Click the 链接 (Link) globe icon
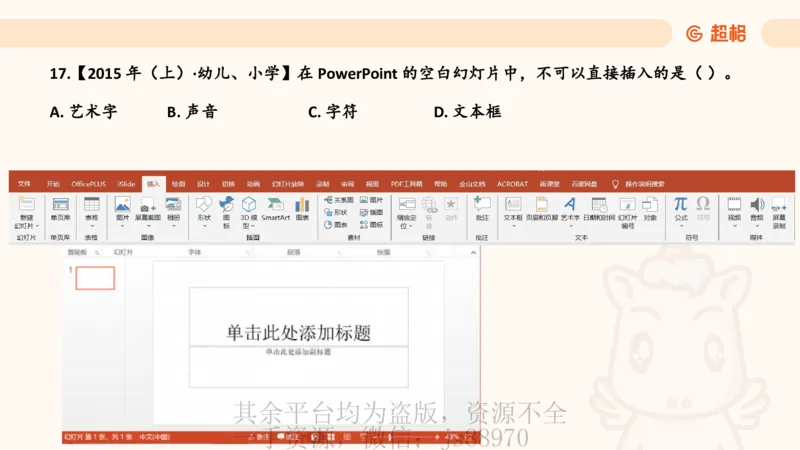 click(429, 205)
